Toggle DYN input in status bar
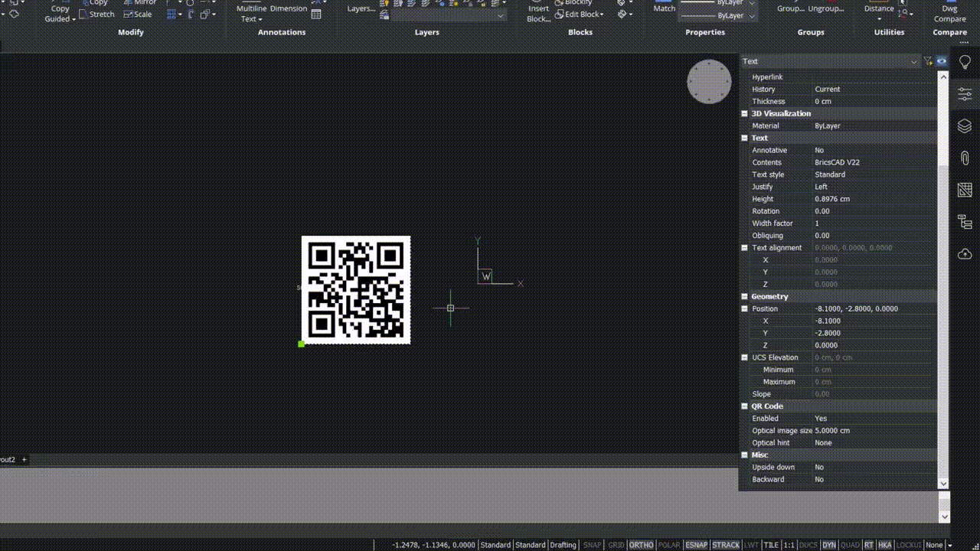This screenshot has height=551, width=980. pyautogui.click(x=829, y=545)
